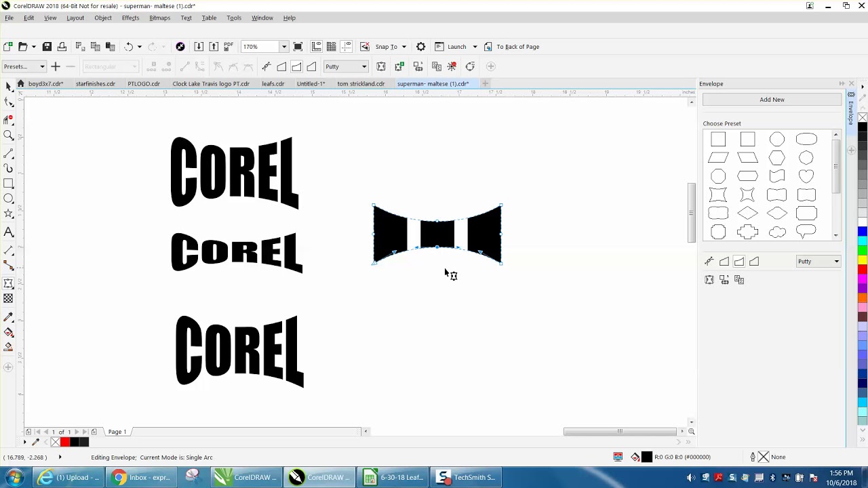Screen dimensions: 868x488
Task: Switch to leafs.cdr document tab
Action: click(x=273, y=83)
